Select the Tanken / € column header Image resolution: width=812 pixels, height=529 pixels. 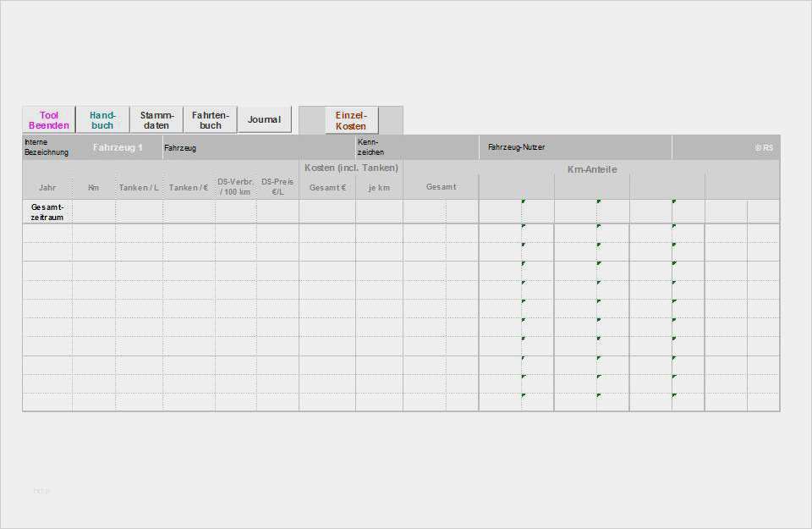[189, 188]
